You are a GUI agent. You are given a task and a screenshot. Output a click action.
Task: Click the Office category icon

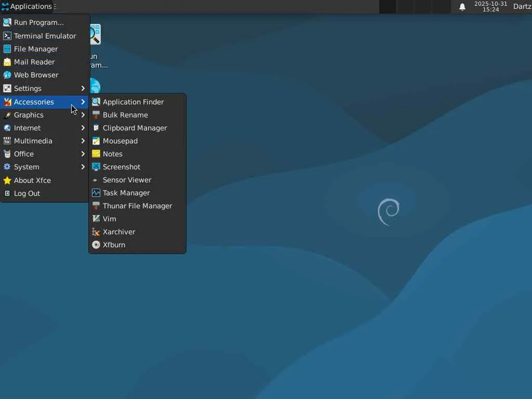7,154
